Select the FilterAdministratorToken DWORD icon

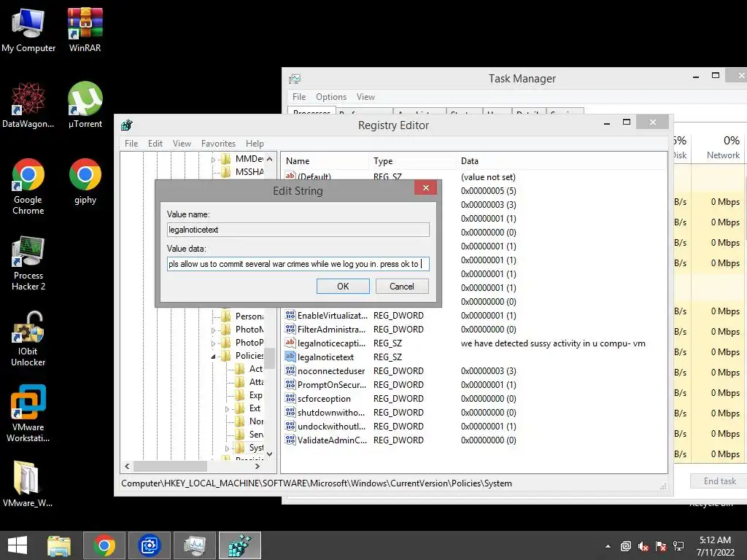point(290,329)
